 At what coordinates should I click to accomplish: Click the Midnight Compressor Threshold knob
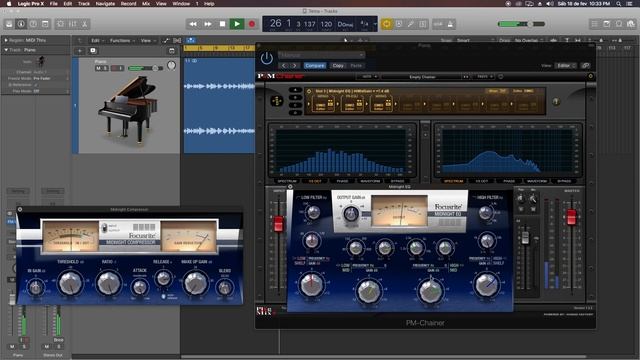(x=70, y=283)
